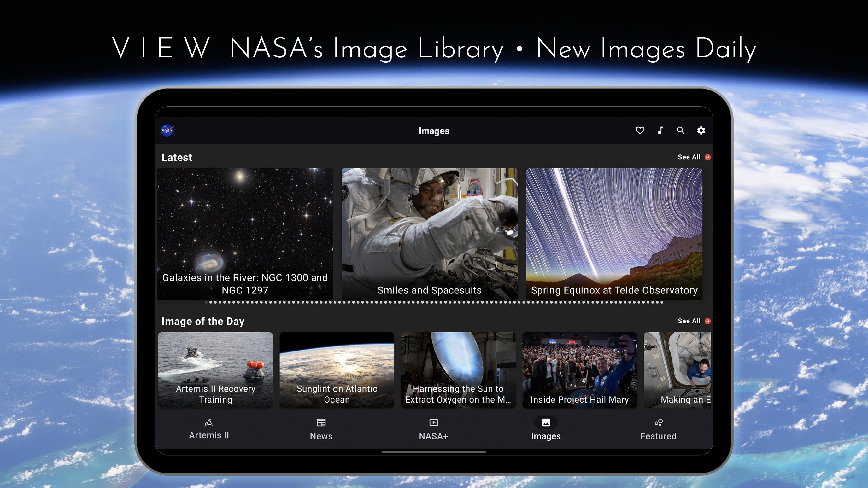The height and width of the screenshot is (488, 868).
Task: Open search with the magnifier icon
Action: click(x=681, y=130)
